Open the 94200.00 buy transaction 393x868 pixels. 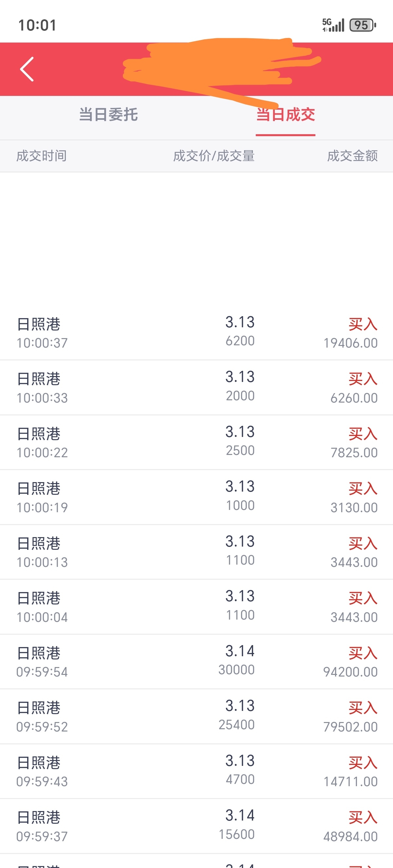pyautogui.click(x=196, y=661)
